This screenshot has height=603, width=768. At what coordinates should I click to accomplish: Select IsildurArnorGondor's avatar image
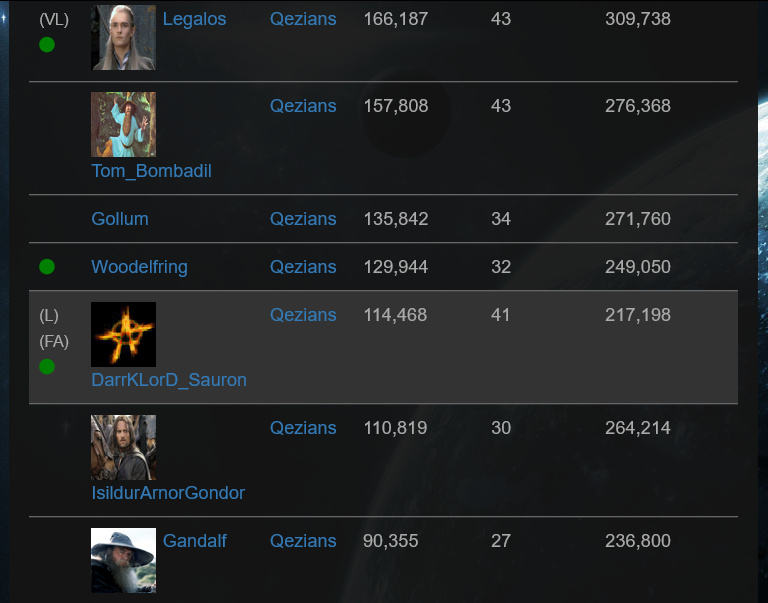[x=123, y=447]
